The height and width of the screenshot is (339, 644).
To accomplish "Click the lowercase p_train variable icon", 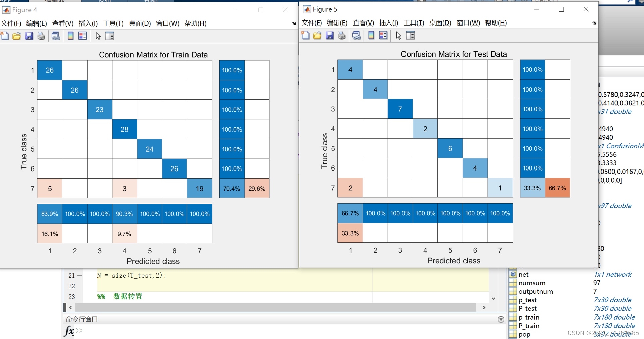I will [x=513, y=317].
